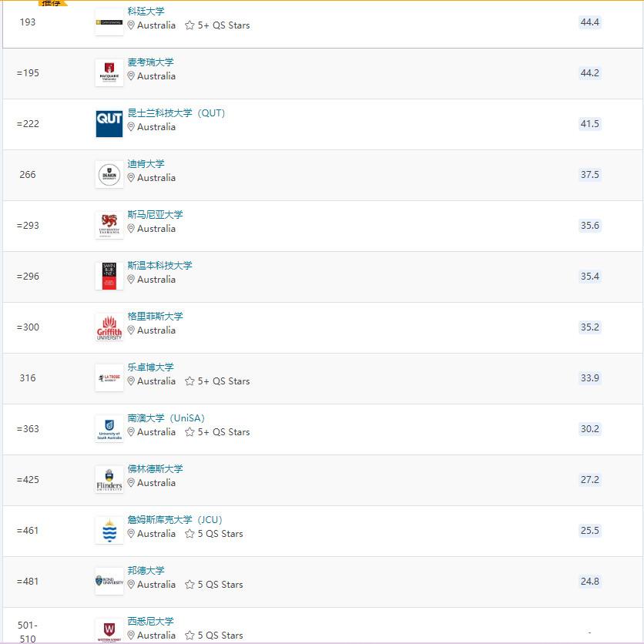This screenshot has height=644, width=644.
Task: Click the location pin icon in 格里菲斯大学 row
Action: click(x=131, y=330)
